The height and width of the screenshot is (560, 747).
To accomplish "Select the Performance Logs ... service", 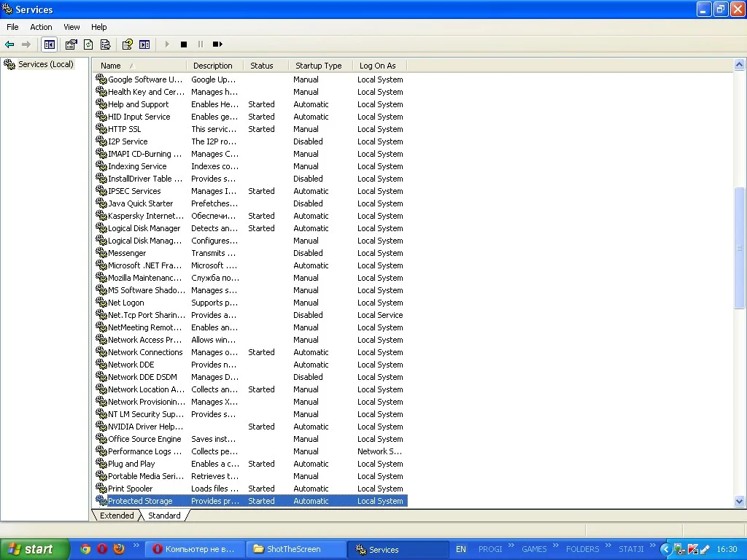I will [x=251, y=451].
